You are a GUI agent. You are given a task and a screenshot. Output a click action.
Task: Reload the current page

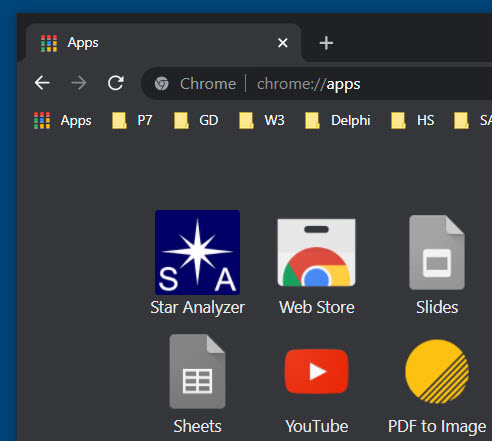tap(116, 83)
